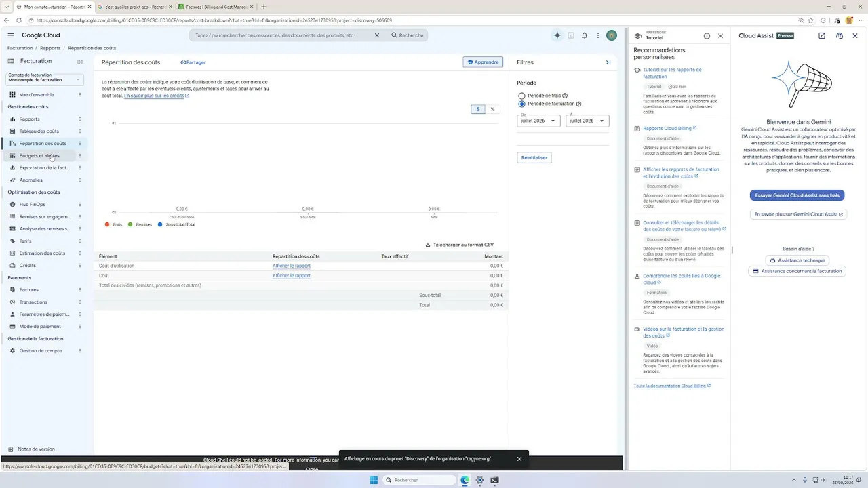This screenshot has width=868, height=488.
Task: Open help for Période de frais
Action: [x=565, y=96]
